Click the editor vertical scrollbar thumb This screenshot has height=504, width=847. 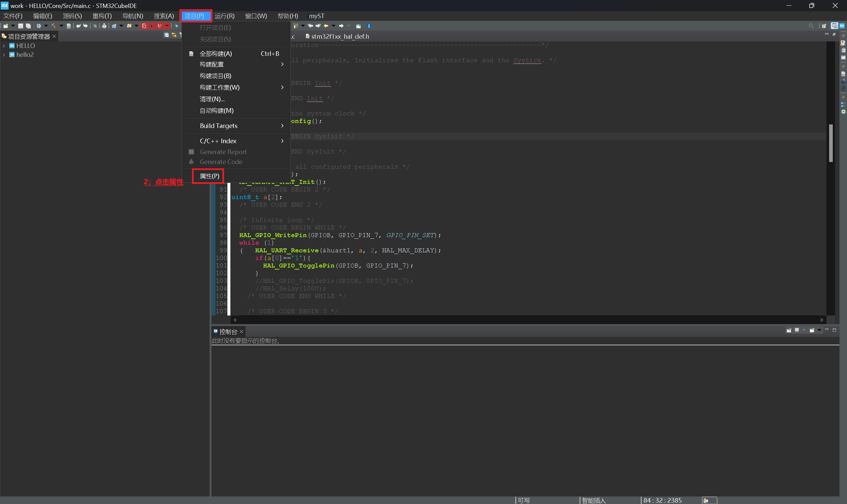point(831,143)
